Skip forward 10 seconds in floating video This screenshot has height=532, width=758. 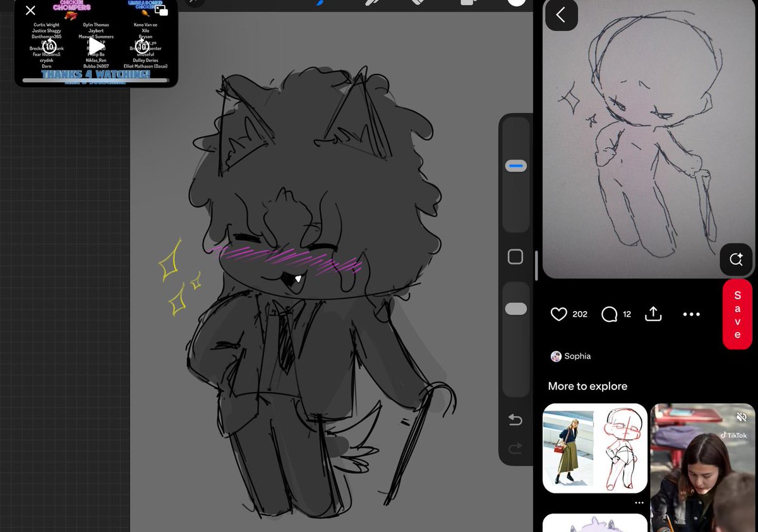click(x=143, y=46)
